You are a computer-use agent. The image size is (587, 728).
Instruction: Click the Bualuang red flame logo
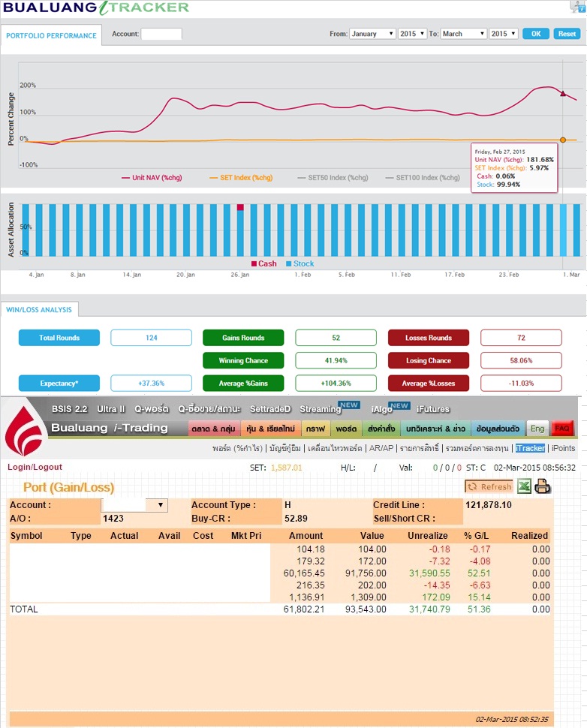click(x=23, y=432)
